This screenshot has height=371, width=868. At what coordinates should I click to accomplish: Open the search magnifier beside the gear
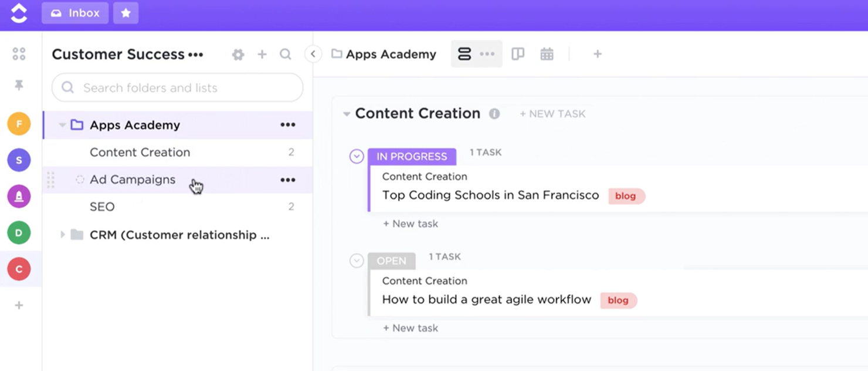point(286,54)
